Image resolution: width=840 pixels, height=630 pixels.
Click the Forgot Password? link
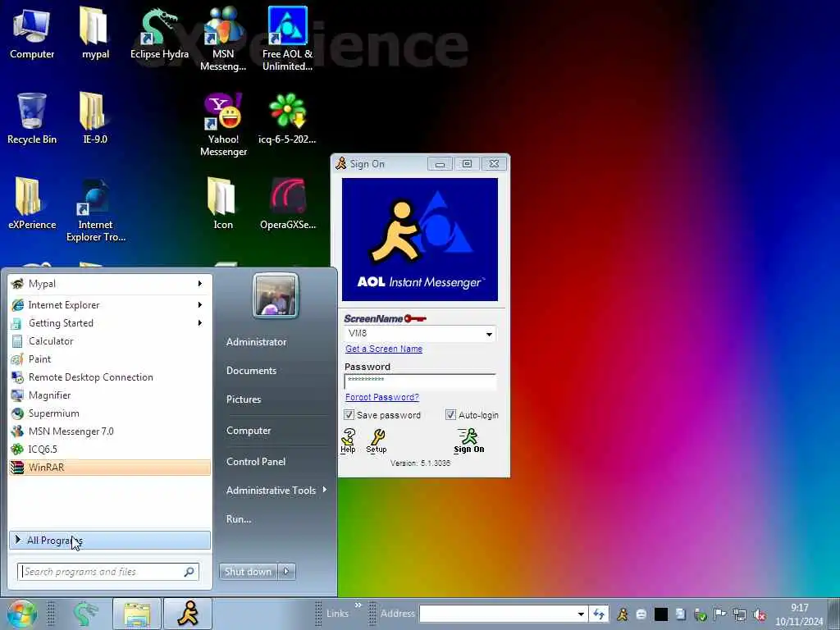pyautogui.click(x=382, y=397)
